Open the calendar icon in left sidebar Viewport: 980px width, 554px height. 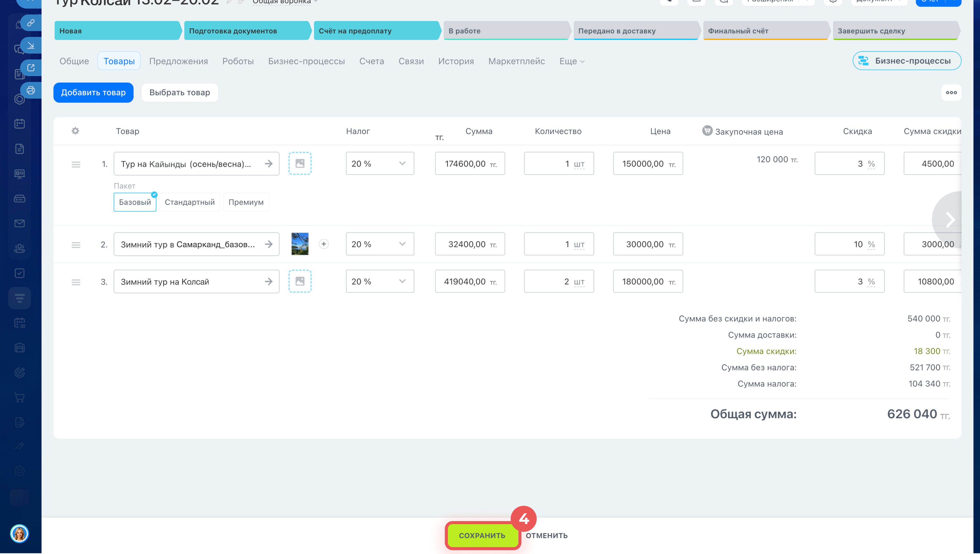click(x=19, y=124)
